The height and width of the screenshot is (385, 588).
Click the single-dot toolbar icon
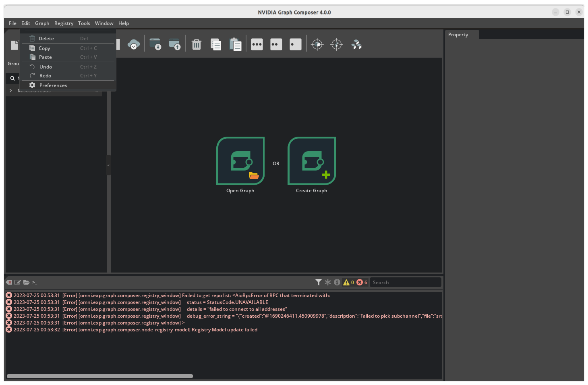tap(296, 44)
